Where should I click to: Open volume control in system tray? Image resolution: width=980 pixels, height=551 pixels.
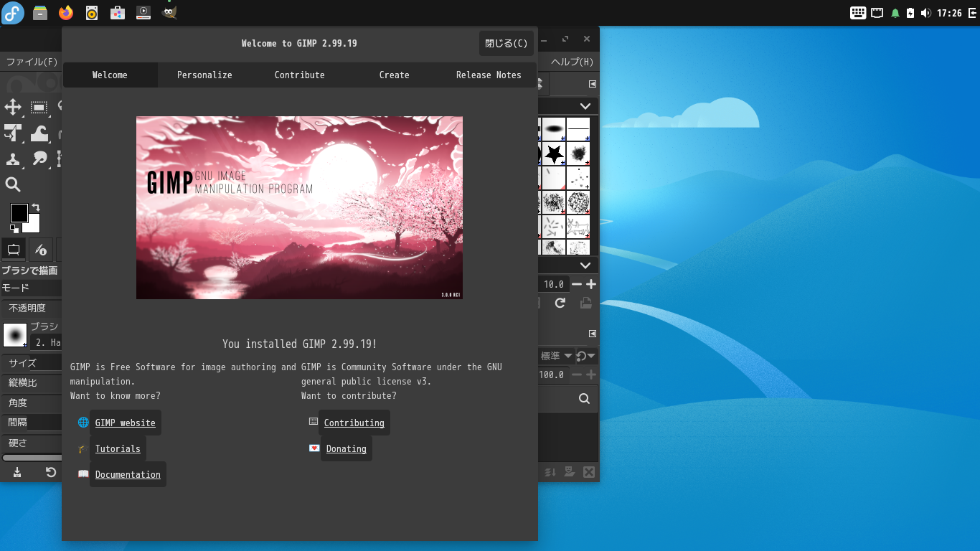[925, 13]
